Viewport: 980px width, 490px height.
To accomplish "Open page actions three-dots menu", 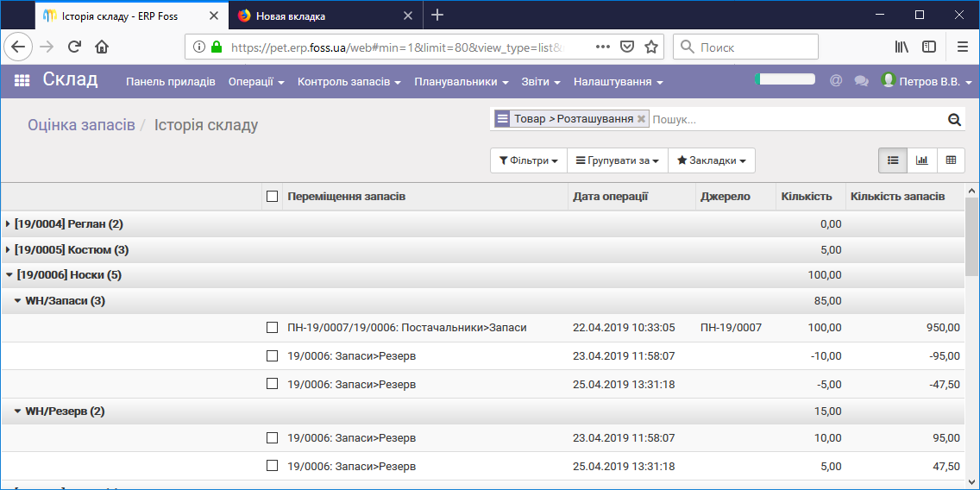I will click(x=602, y=47).
